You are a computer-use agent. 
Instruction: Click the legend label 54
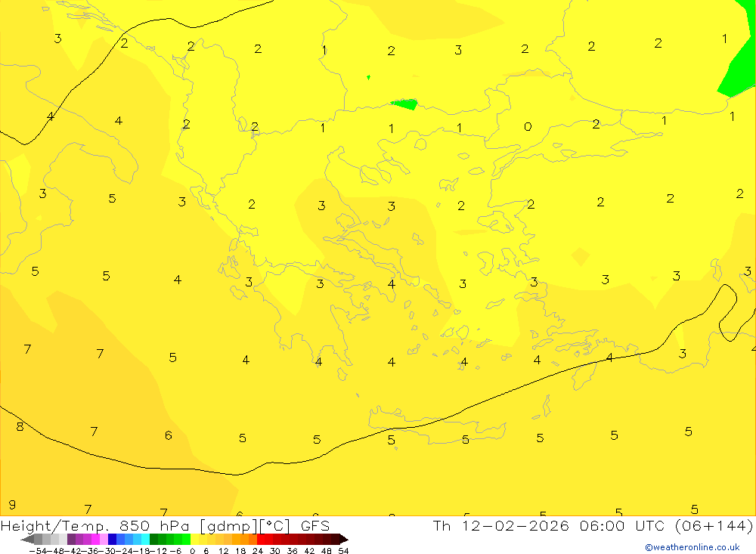pos(343,551)
